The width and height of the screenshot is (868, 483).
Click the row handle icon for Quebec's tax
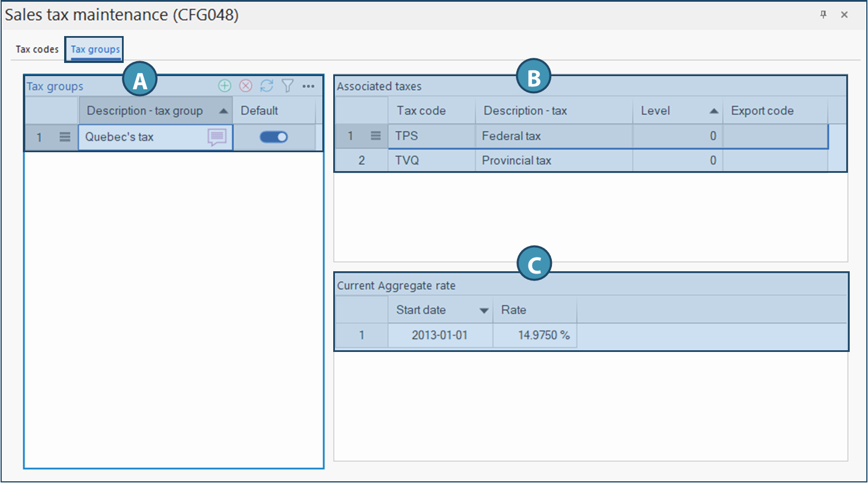coord(65,137)
